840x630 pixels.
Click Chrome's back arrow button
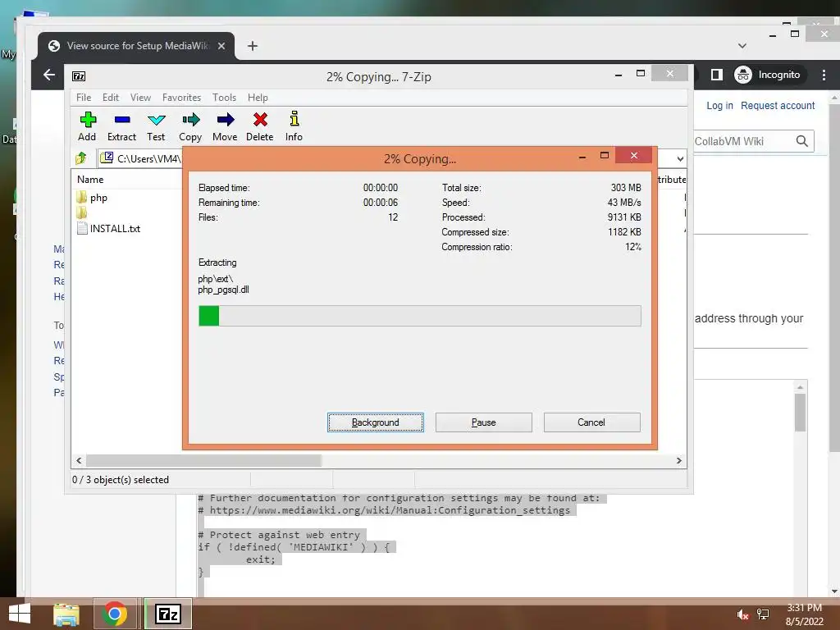[48, 75]
